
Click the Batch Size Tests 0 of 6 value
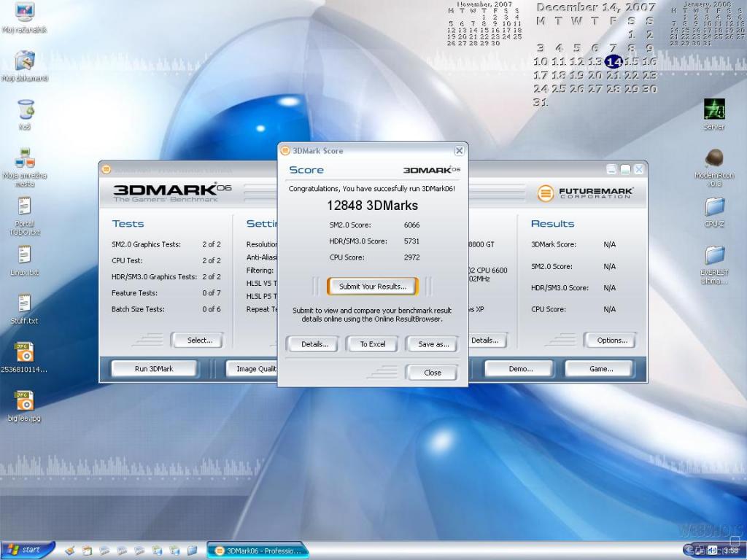[212, 309]
